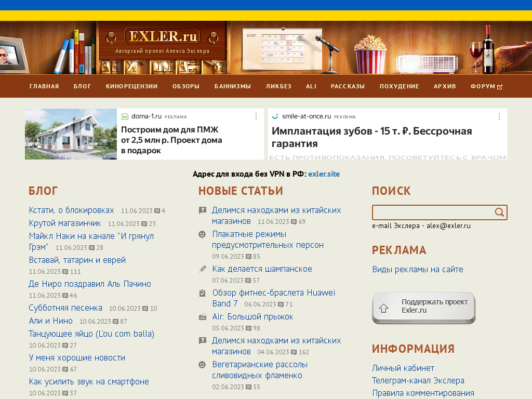
Task: Open post Как усилить звук на смартфоне
Action: pyautogui.click(x=89, y=382)
